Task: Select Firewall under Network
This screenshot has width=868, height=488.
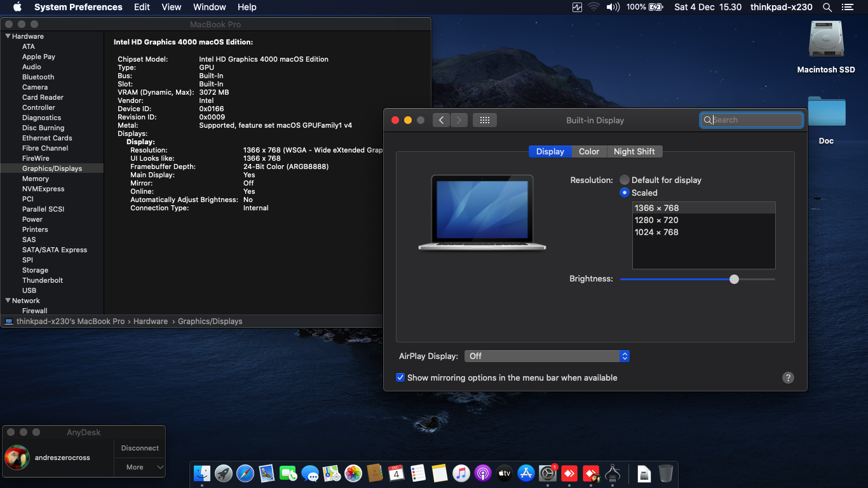Action: coord(35,311)
